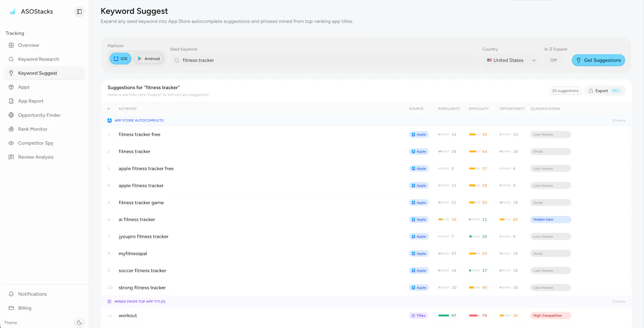Click the popularity bar for workout row
Image resolution: width=644 pixels, height=328 pixels.
[444, 316]
